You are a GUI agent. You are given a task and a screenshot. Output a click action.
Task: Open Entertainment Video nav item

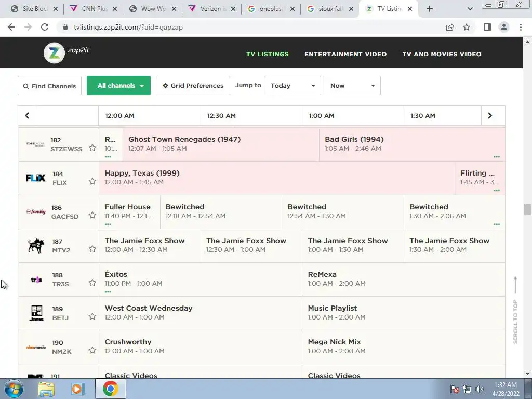coord(345,54)
